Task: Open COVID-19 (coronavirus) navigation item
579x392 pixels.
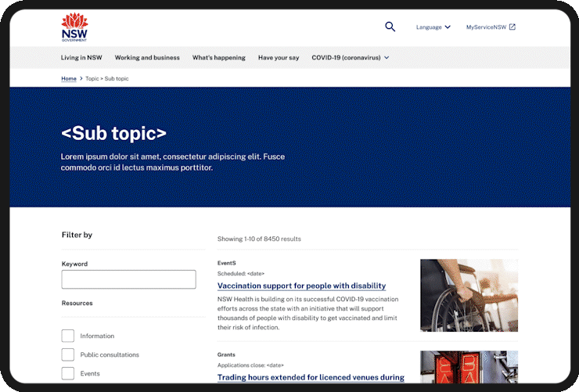Action: pos(346,58)
